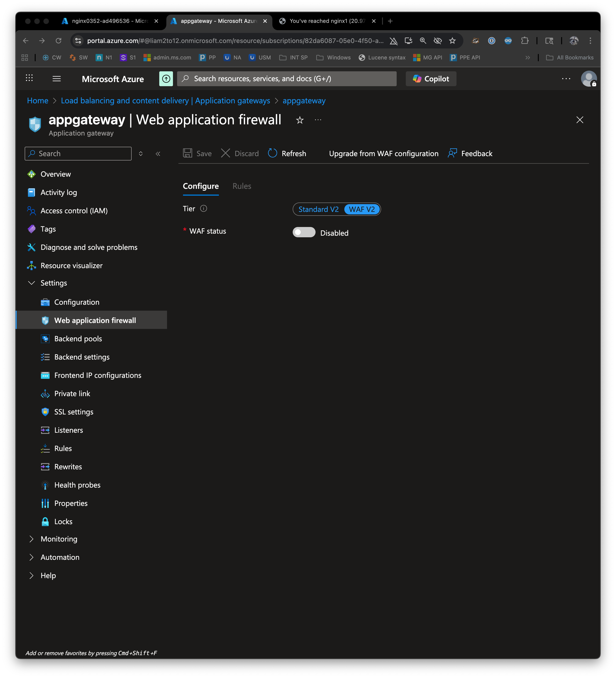616x678 pixels.
Task: Click Upgrade from WAF configuration
Action: (x=383, y=153)
